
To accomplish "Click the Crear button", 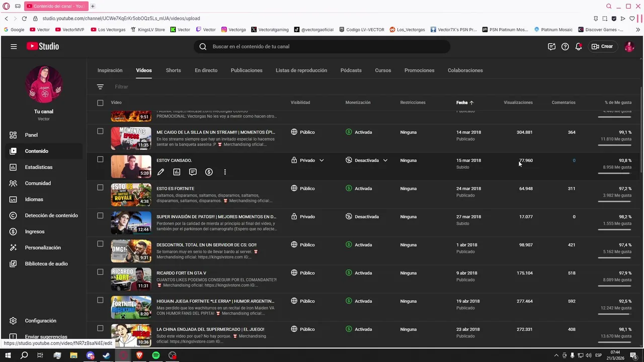I will [602, 46].
